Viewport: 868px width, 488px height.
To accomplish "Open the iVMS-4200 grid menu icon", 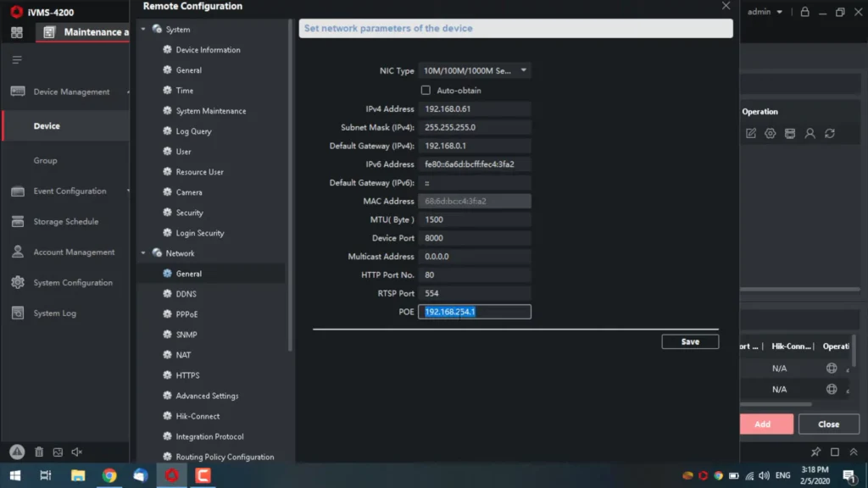I will (17, 32).
